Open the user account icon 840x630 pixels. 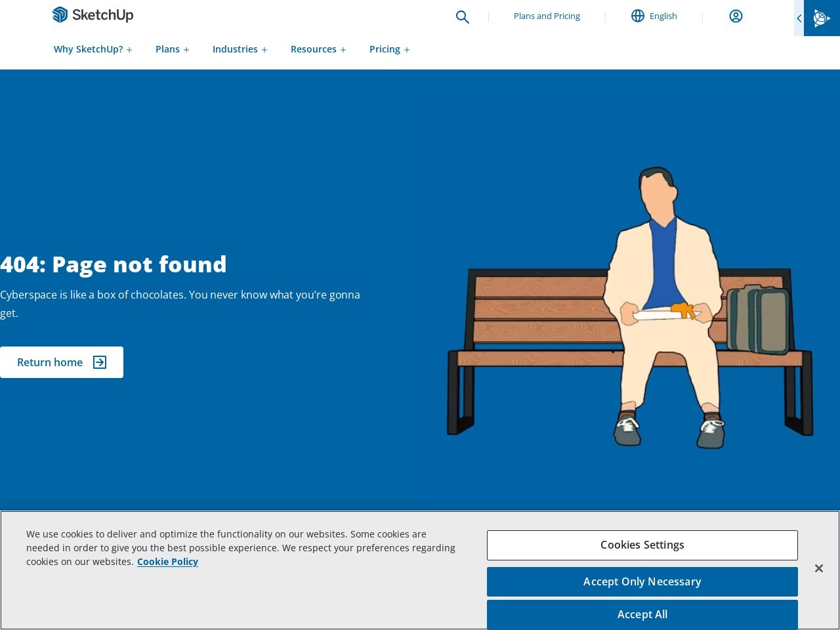click(736, 16)
